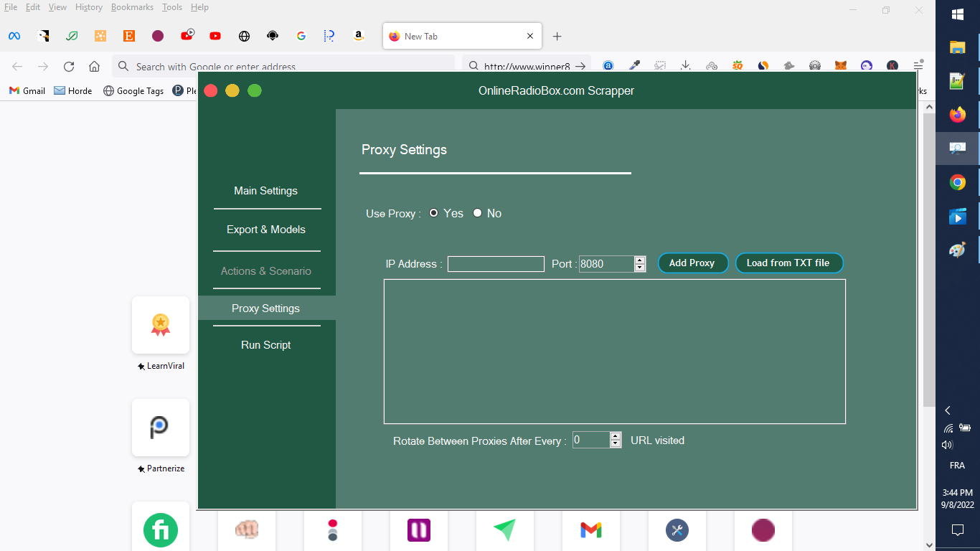This screenshot has height=551, width=980.
Task: Open Firefox Edit menu
Action: coord(33,7)
